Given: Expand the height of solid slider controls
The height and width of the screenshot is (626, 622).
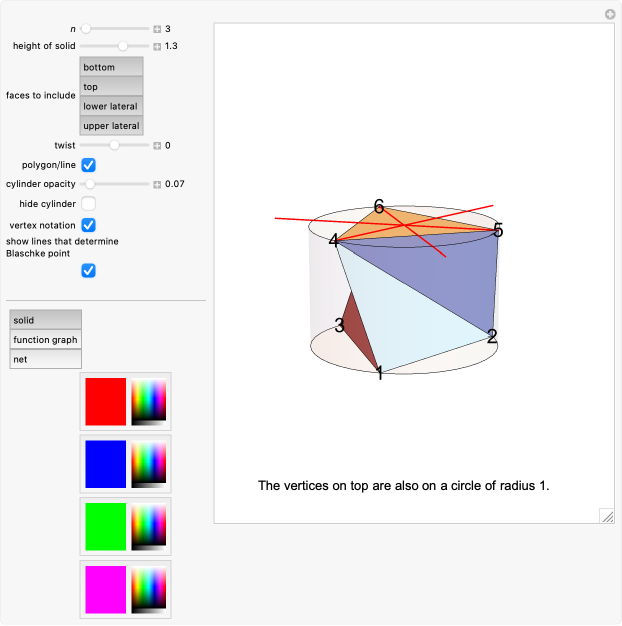Looking at the screenshot, I should (x=157, y=46).
